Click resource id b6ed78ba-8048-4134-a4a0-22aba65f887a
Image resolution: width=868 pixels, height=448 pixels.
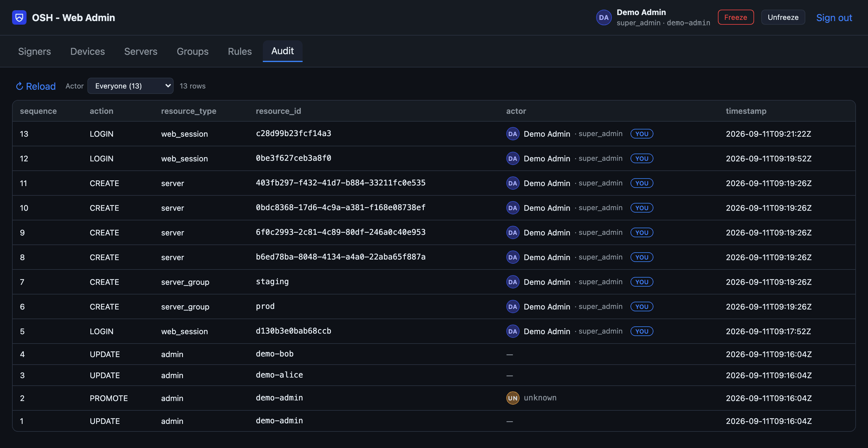click(341, 257)
